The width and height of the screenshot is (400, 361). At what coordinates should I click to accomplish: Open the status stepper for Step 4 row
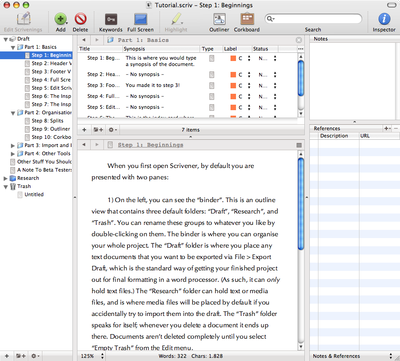pos(275,97)
